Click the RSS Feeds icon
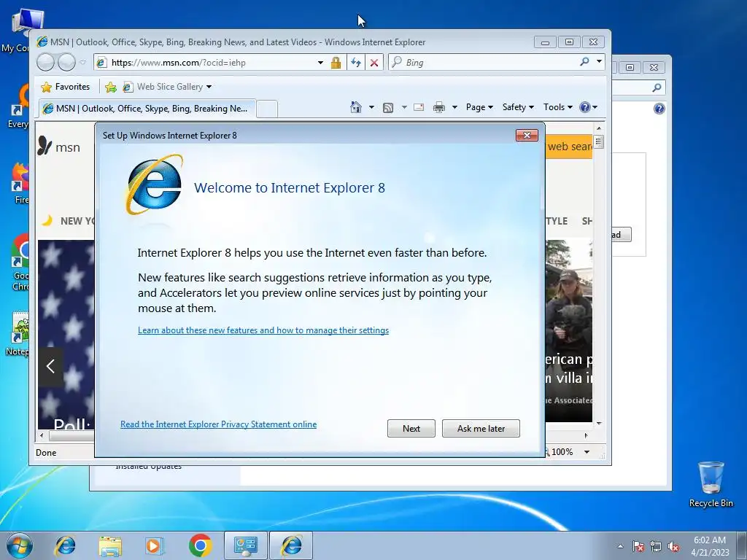Screen dimensions: 747x560 click(388, 108)
